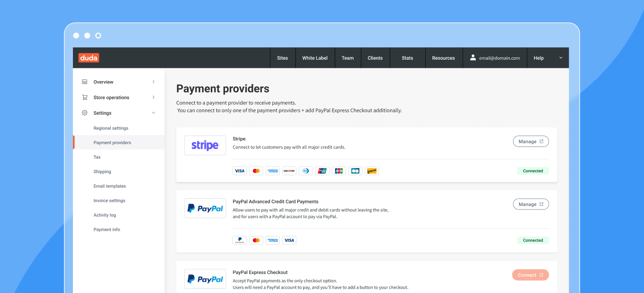Click 'PayPal Express Checkout' title text
644x293 pixels.
(x=260, y=272)
